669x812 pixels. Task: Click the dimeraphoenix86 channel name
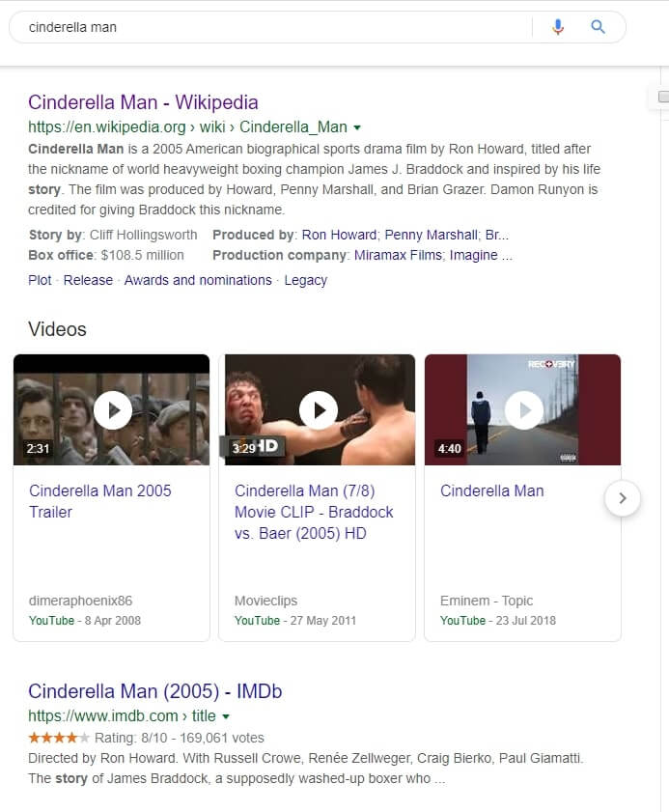click(x=81, y=601)
